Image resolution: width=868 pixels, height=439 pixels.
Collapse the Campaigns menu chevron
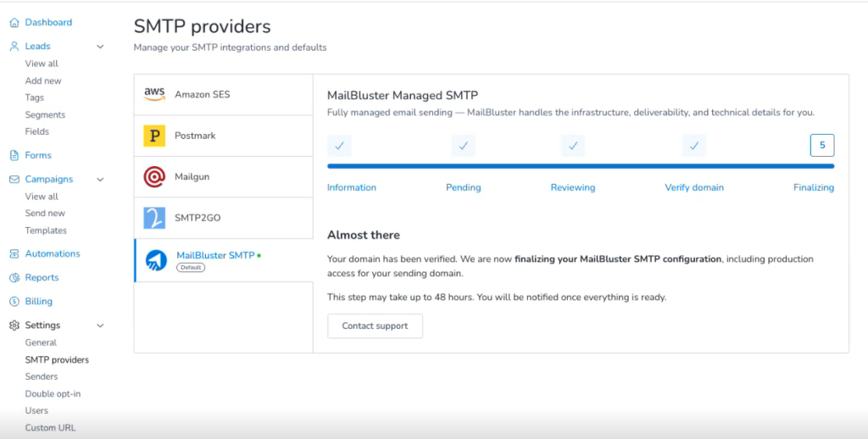pyautogui.click(x=100, y=180)
